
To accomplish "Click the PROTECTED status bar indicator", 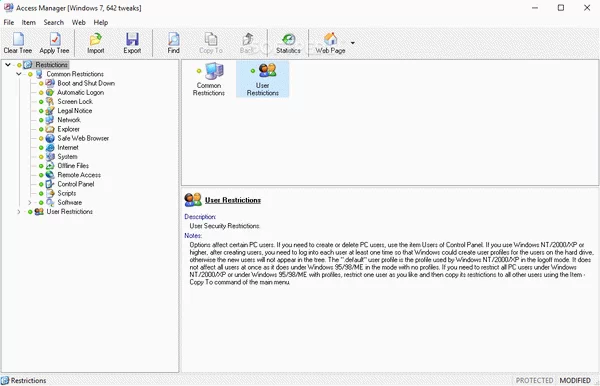I will pyautogui.click(x=534, y=380).
